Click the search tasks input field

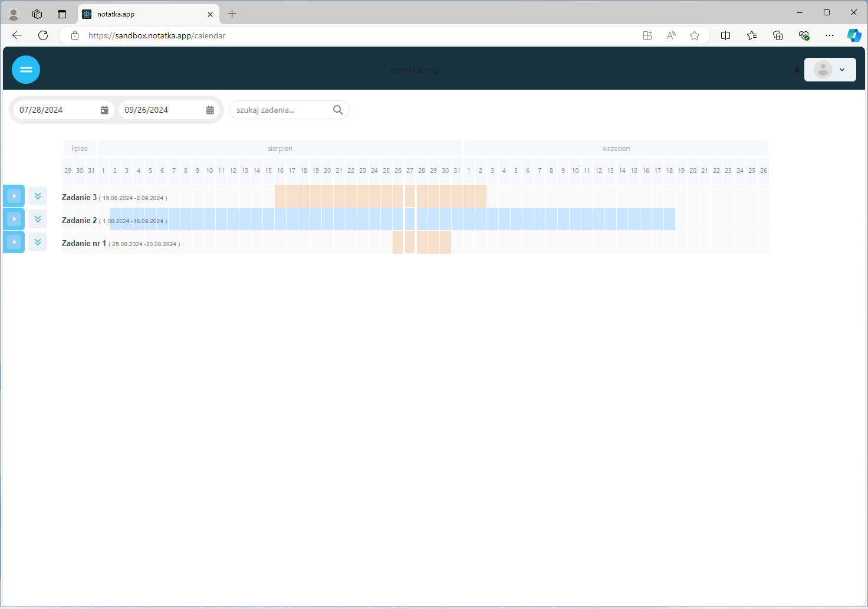click(x=280, y=110)
